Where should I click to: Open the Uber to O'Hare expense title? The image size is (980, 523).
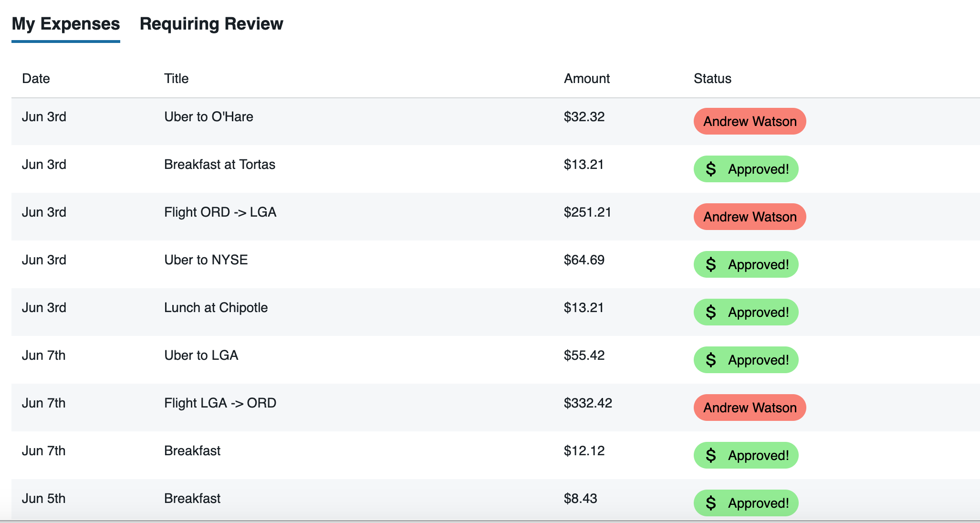209,117
